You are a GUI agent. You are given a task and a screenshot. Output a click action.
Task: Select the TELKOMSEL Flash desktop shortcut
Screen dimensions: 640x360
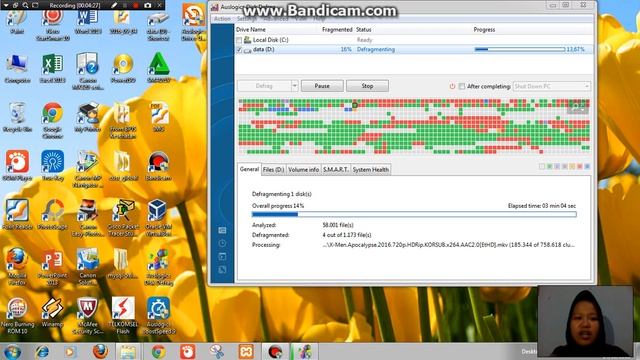(123, 315)
